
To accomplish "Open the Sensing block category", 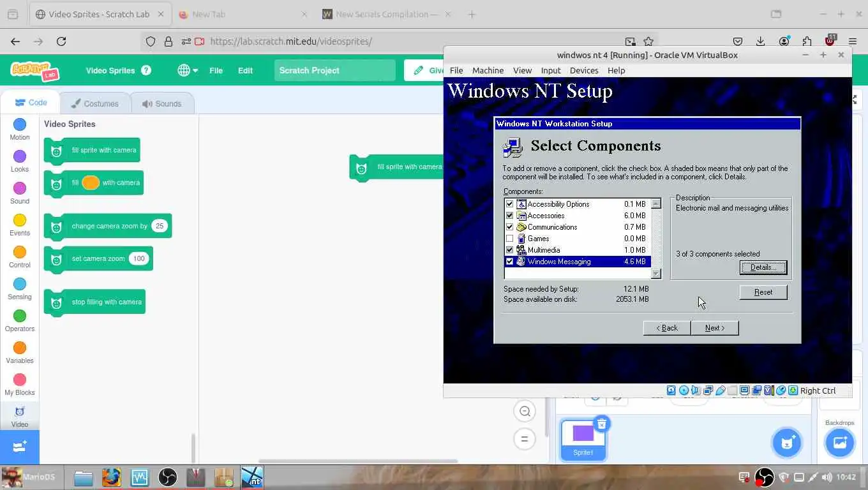I will (x=20, y=288).
